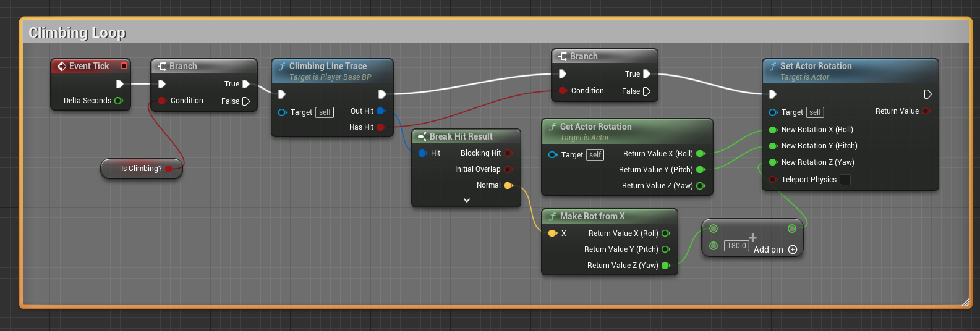Click Get Actor Rotation Return Value Y (Pitch) pin

[x=701, y=170]
